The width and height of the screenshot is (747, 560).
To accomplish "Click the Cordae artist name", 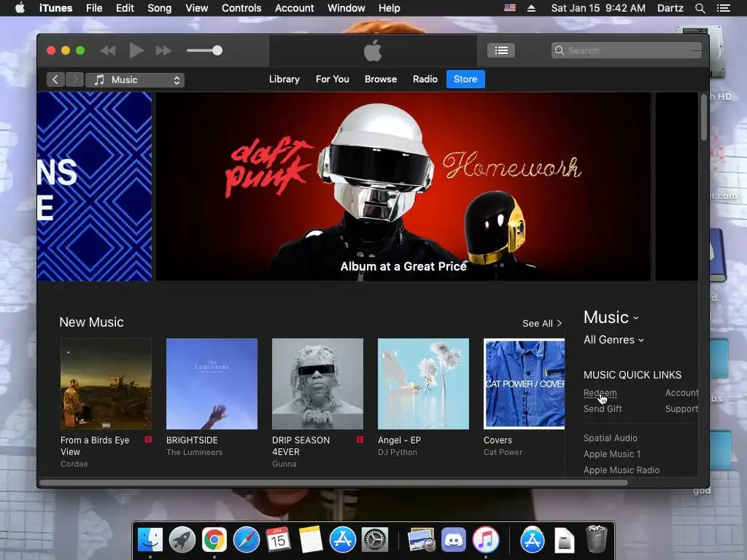I will (74, 464).
